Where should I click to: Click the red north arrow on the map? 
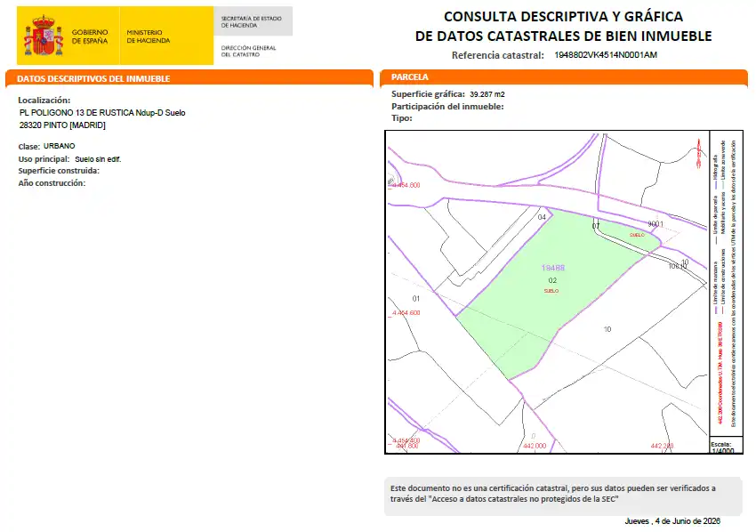click(x=698, y=153)
